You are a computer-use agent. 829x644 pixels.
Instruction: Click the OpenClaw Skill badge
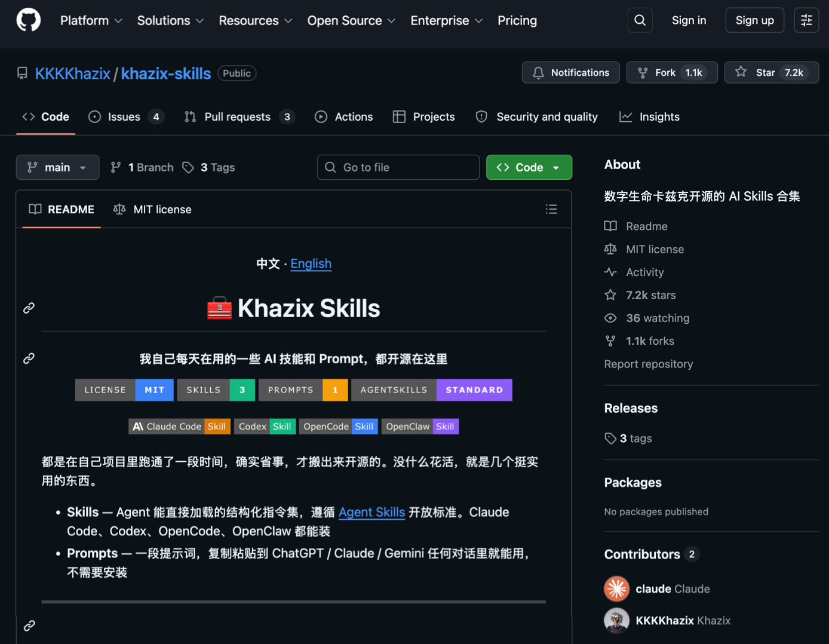point(420,427)
